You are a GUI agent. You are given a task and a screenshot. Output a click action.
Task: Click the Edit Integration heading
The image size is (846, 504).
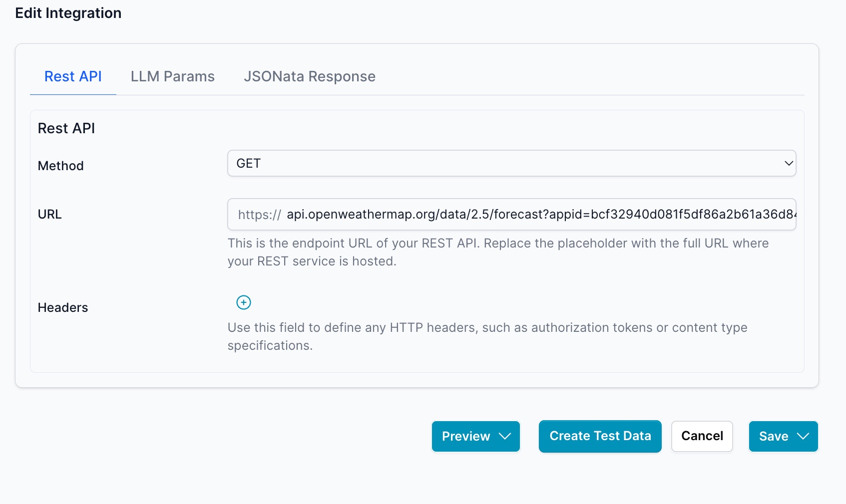tap(68, 13)
